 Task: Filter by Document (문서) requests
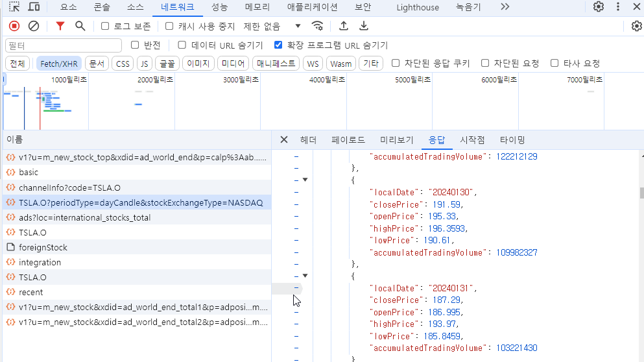[x=97, y=64]
